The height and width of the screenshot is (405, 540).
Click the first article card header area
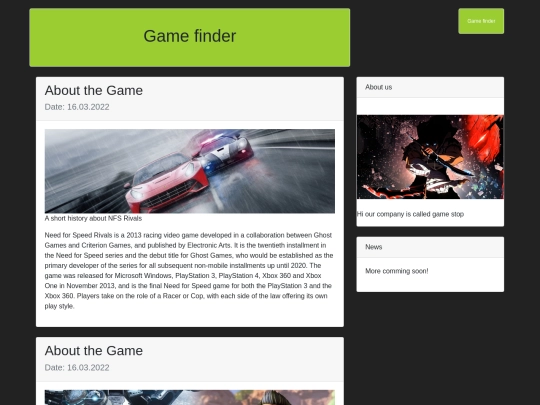point(190,99)
